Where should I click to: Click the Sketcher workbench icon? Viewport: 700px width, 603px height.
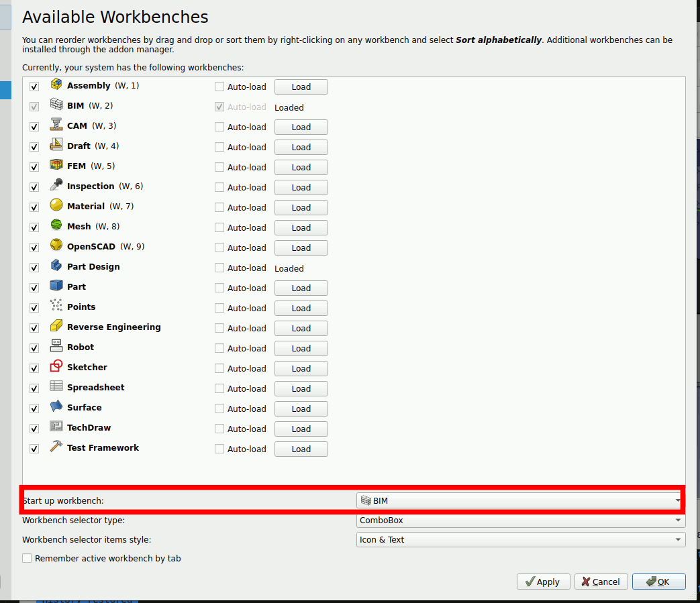[56, 368]
